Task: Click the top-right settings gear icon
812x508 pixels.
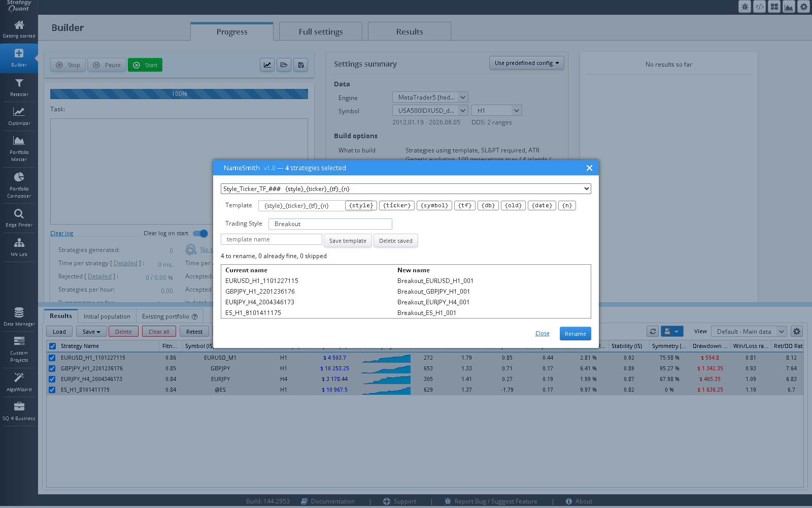Action: click(803, 7)
